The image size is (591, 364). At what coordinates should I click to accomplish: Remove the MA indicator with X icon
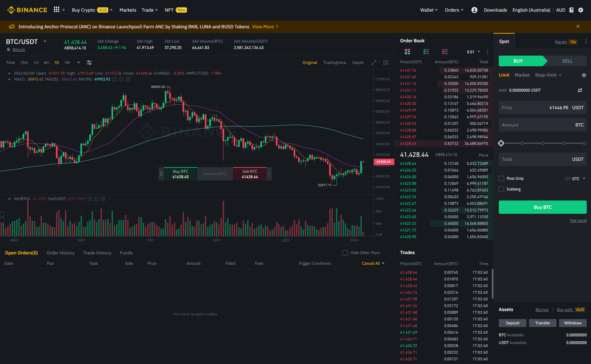pos(128,79)
